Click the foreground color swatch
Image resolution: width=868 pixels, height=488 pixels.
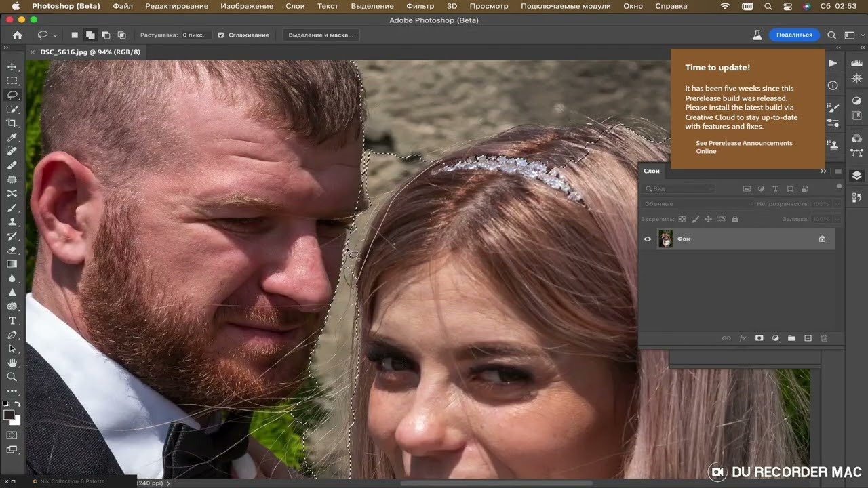point(9,415)
